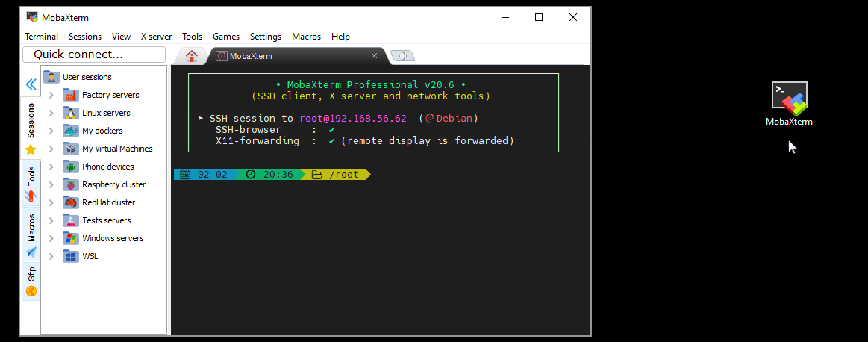Screen dimensions: 868x342
Task: Switch to the Macros sidebar tab
Action: tap(31, 234)
